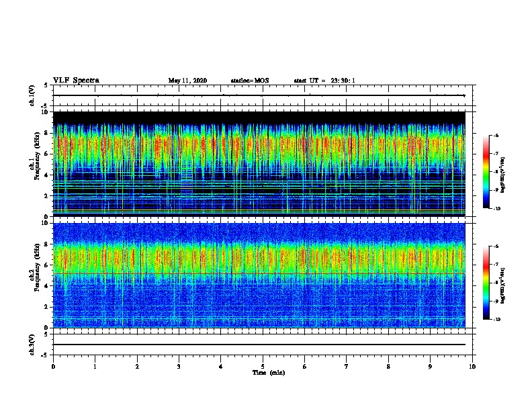Click the "-7" label on ch.1 colorbar
The width and height of the screenshot is (532, 411).
[496, 154]
